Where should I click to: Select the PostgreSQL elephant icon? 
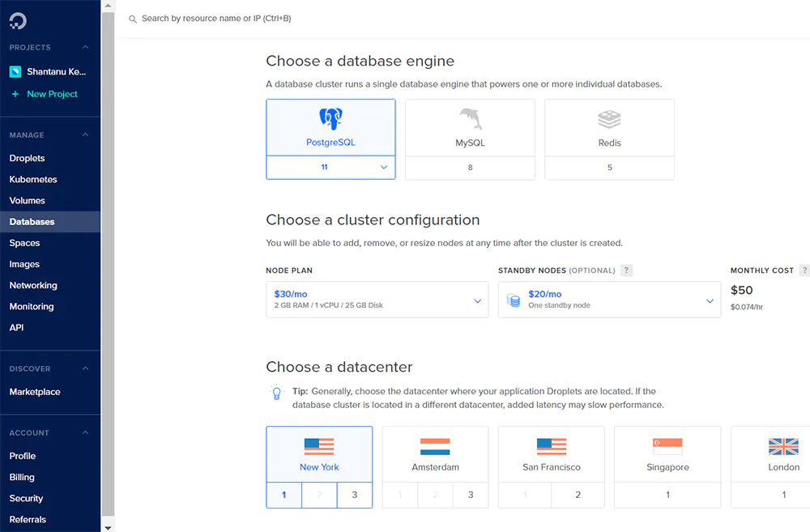point(330,119)
